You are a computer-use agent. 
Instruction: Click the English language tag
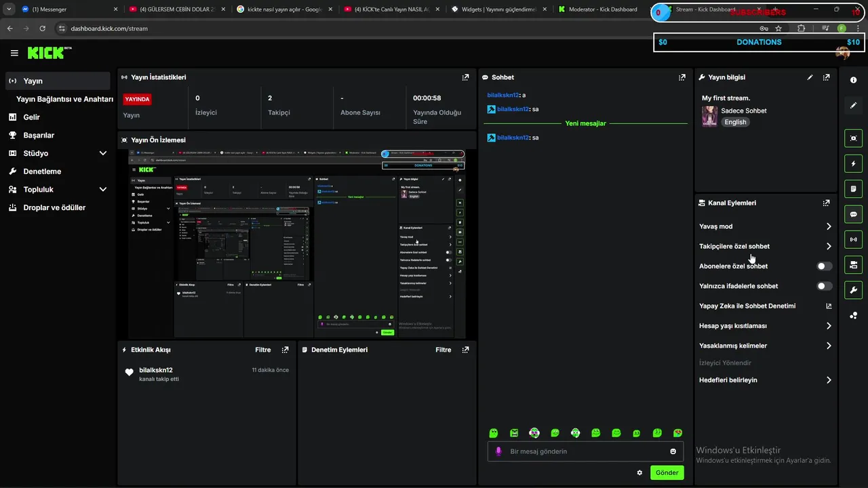735,122
